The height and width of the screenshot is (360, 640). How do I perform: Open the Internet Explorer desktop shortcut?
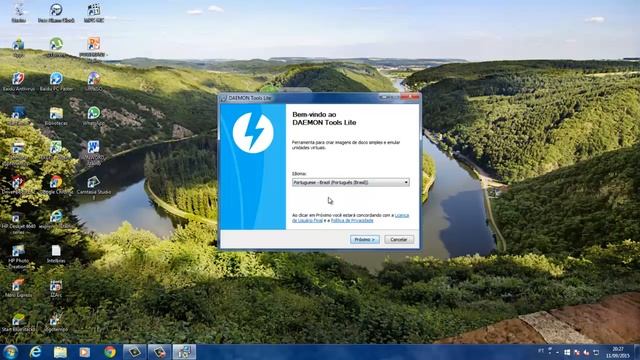click(56, 220)
